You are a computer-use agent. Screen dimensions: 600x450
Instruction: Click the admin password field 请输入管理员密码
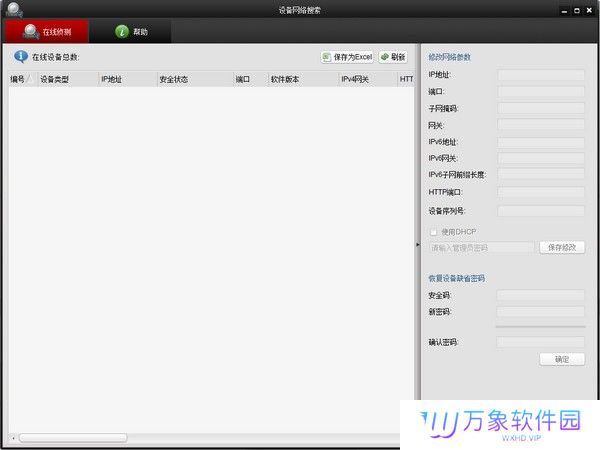pyautogui.click(x=481, y=248)
